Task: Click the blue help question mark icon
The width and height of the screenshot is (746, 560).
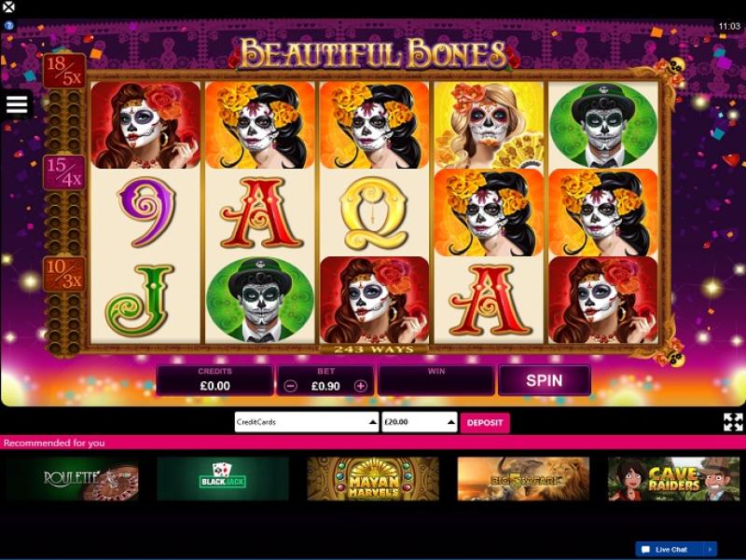Action: click(x=9, y=26)
